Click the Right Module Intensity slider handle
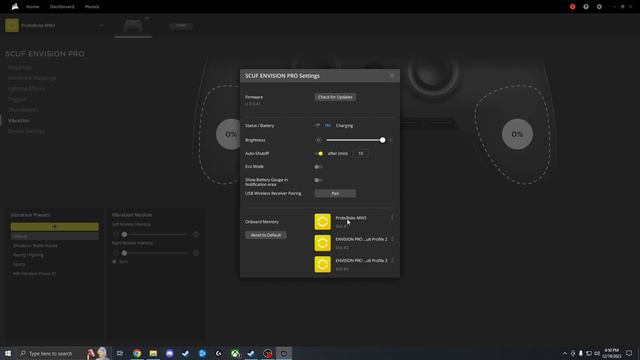 [124, 253]
